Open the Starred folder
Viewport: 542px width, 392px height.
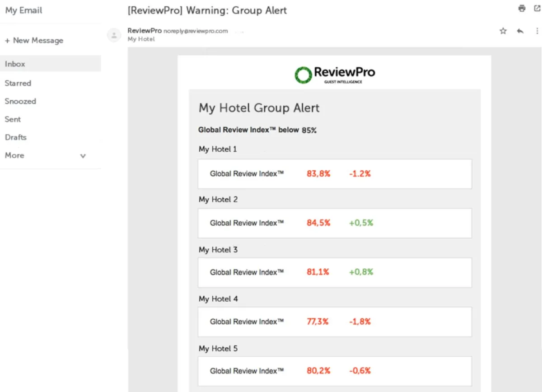pyautogui.click(x=18, y=83)
